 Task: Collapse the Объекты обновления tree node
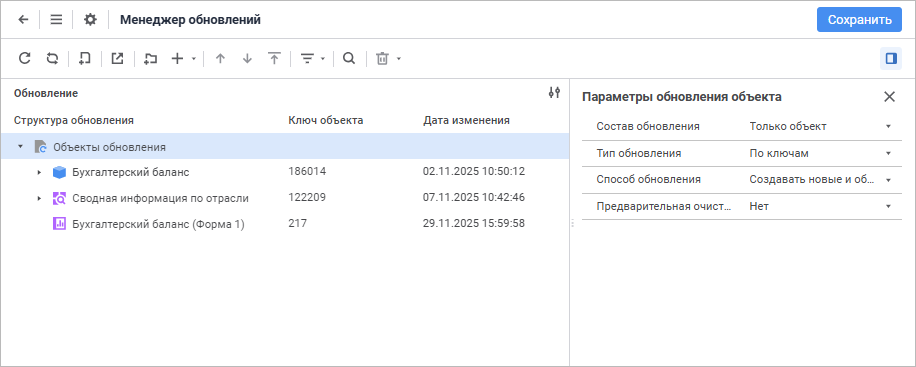[20, 146]
